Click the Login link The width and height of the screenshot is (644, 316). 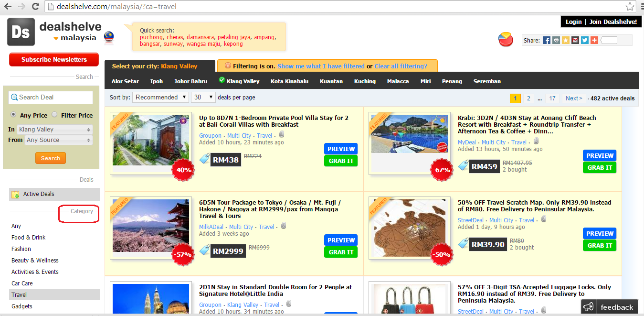(573, 22)
